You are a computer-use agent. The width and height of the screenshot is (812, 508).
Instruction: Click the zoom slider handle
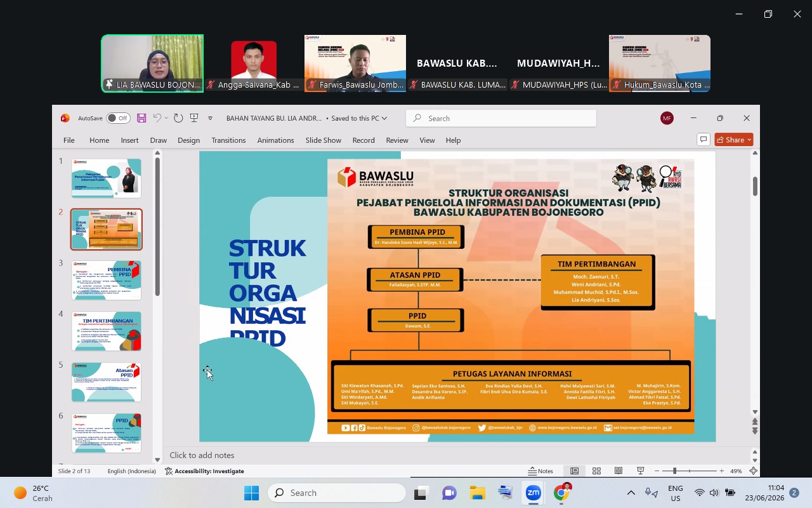(x=674, y=471)
